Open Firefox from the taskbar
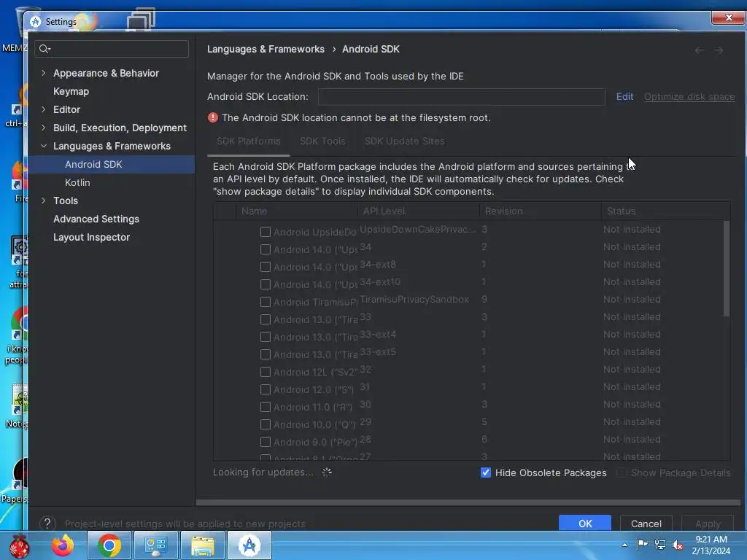 pyautogui.click(x=63, y=545)
